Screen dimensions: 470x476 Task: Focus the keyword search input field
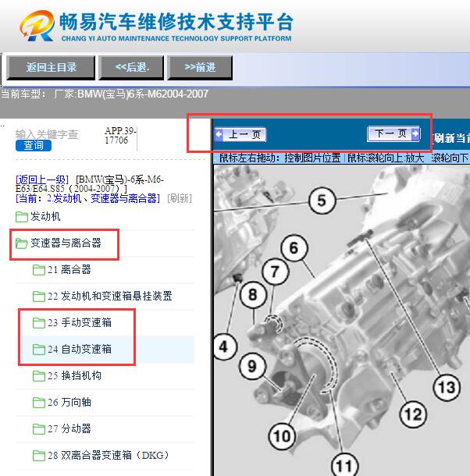click(47, 134)
